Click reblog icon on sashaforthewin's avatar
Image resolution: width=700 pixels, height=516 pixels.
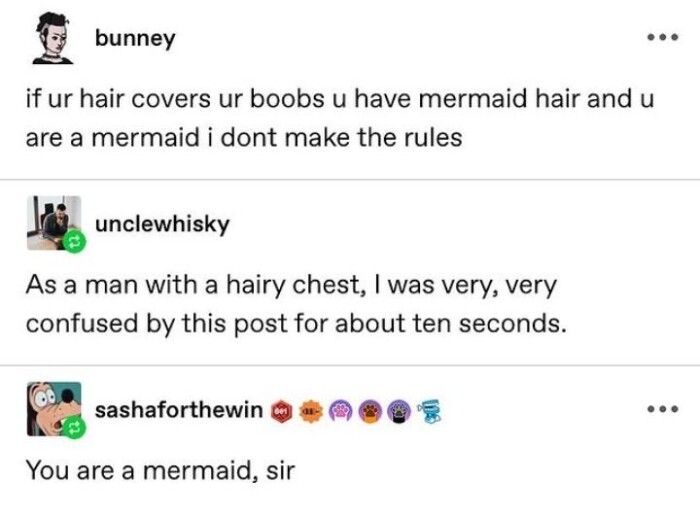pos(74,428)
